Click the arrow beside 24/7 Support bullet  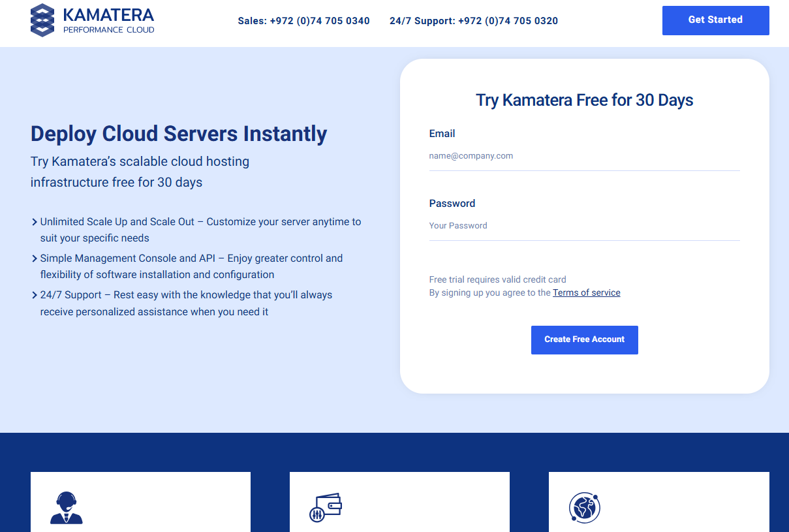click(33, 294)
